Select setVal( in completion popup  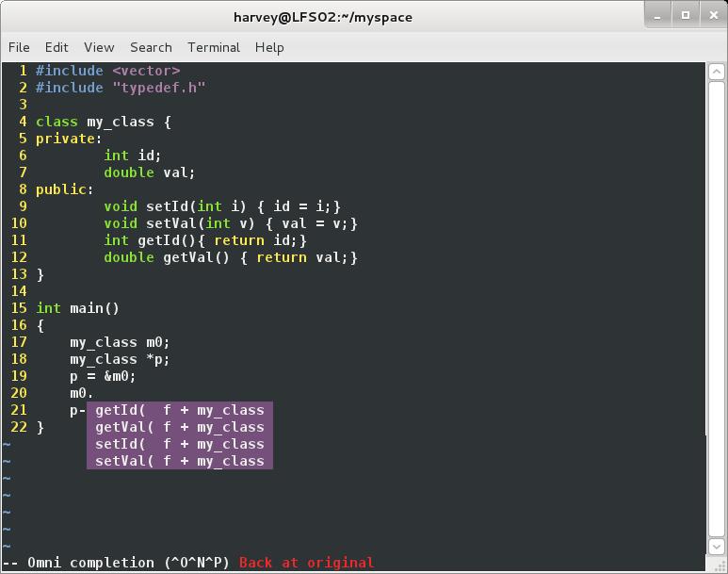pyautogui.click(x=180, y=461)
